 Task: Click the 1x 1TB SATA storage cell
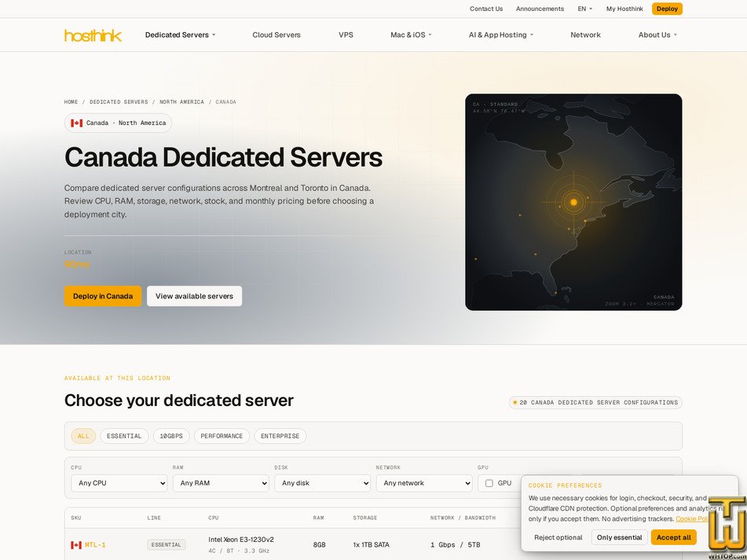pyautogui.click(x=371, y=545)
